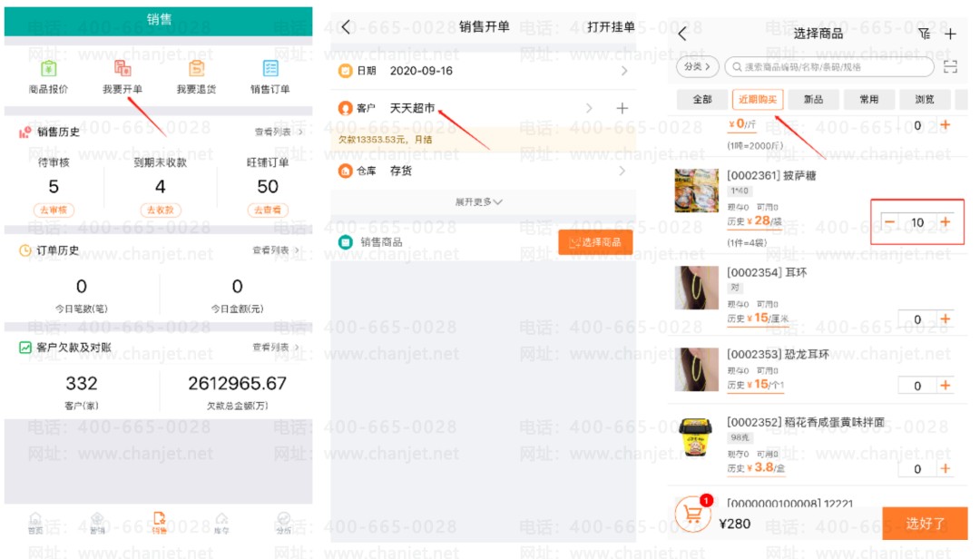Tap the orange 选择商品 button
980x559 pixels.
pos(595,242)
